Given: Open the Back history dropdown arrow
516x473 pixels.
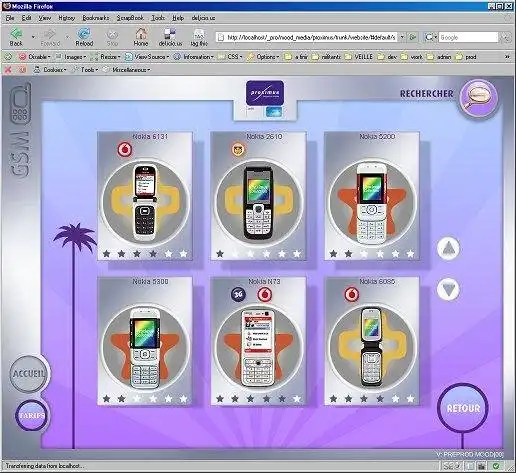Looking at the screenshot, I should coord(33,37).
